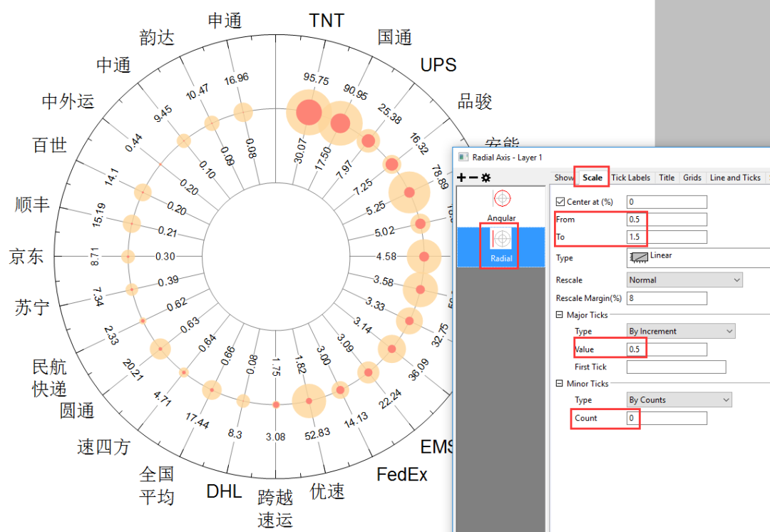Click the Radial Axis dialog title icon
Viewport: 770px width, 532px height.
[463, 157]
